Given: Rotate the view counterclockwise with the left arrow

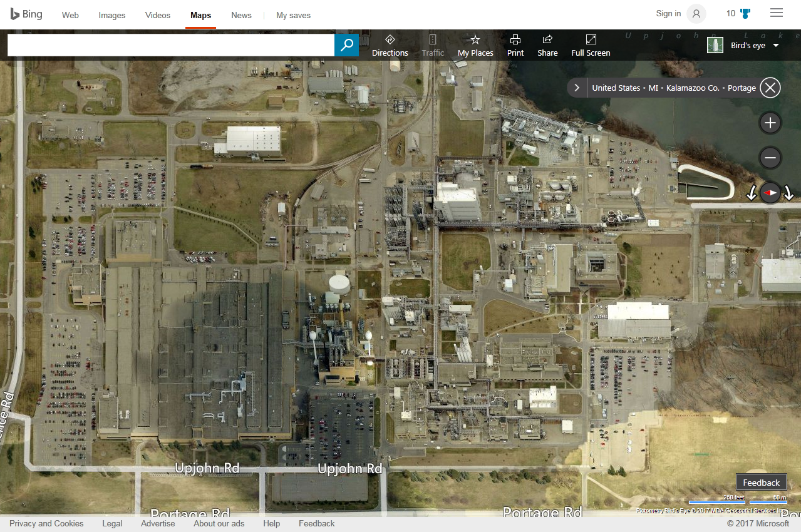Looking at the screenshot, I should click(x=752, y=193).
